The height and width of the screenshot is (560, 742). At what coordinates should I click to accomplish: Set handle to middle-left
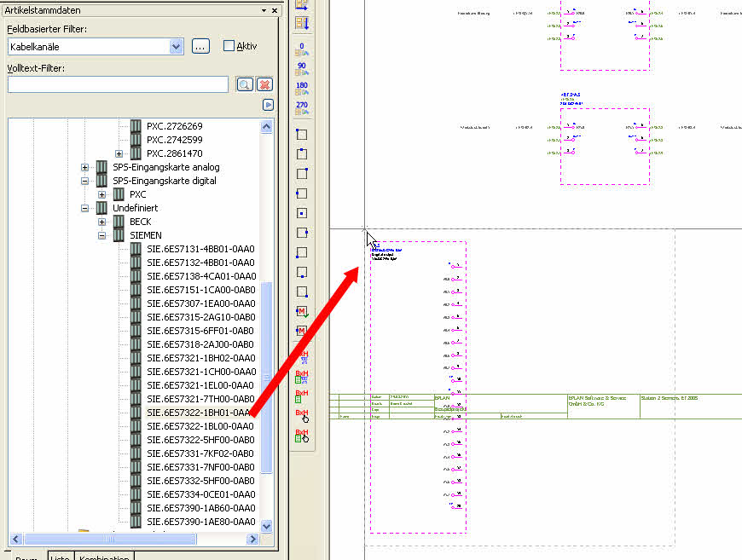[301, 193]
